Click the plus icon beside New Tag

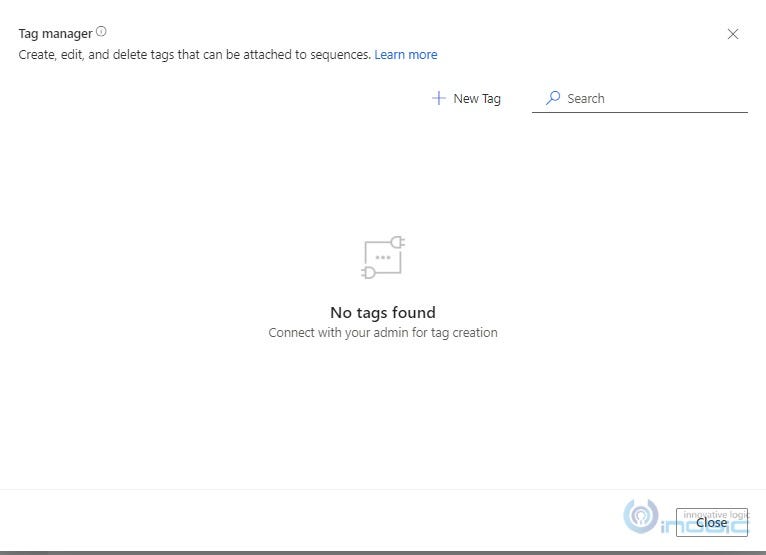[x=438, y=98]
